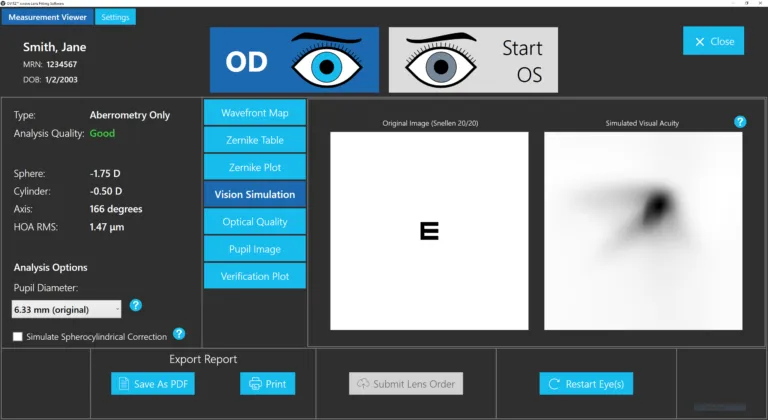This screenshot has width=768, height=420.
Task: Open help icon above Simulated Visual Acuity
Action: tap(740, 122)
